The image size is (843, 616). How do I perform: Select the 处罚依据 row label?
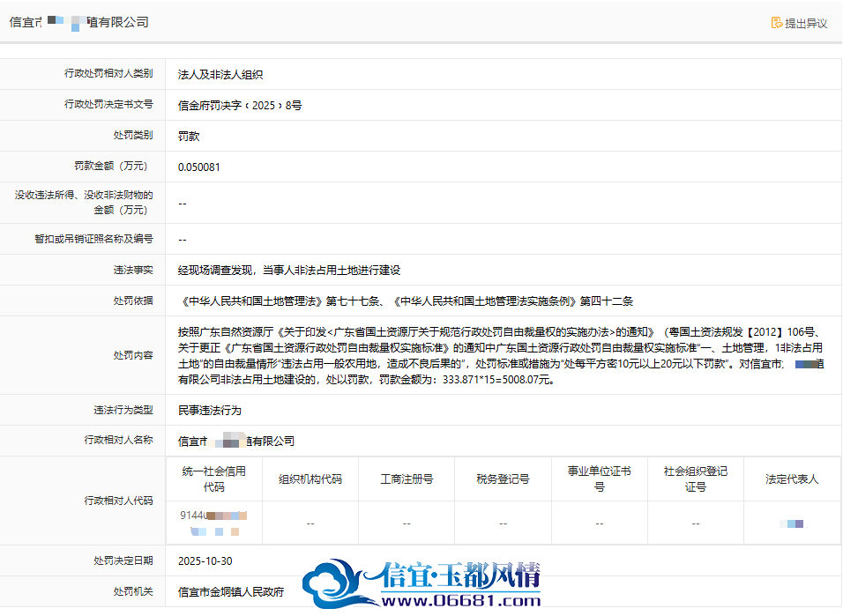[133, 301]
